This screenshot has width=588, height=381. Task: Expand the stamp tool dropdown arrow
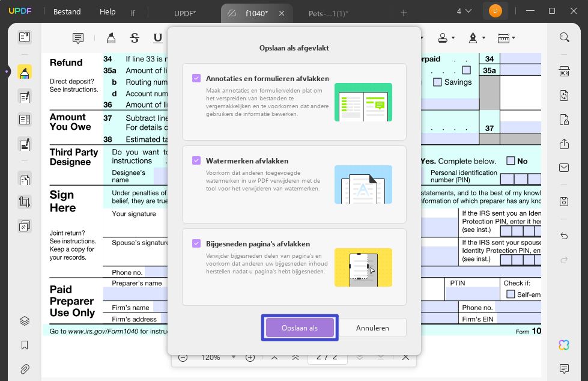[x=453, y=38]
